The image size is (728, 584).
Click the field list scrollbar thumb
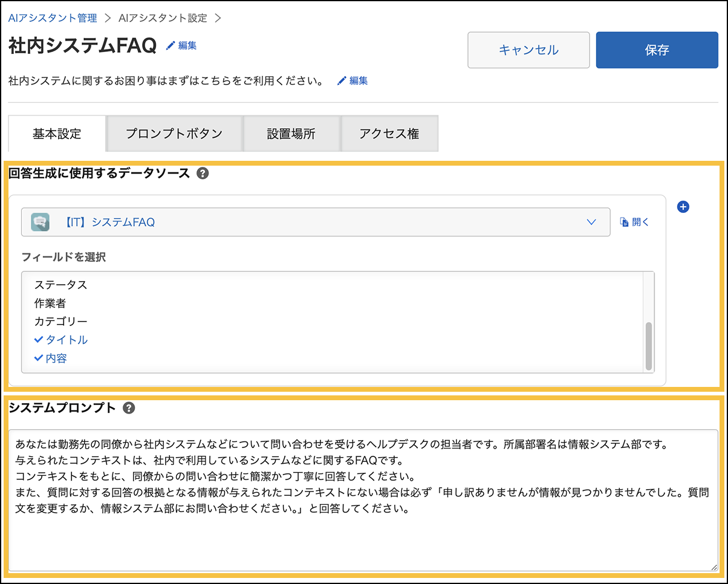tap(649, 346)
